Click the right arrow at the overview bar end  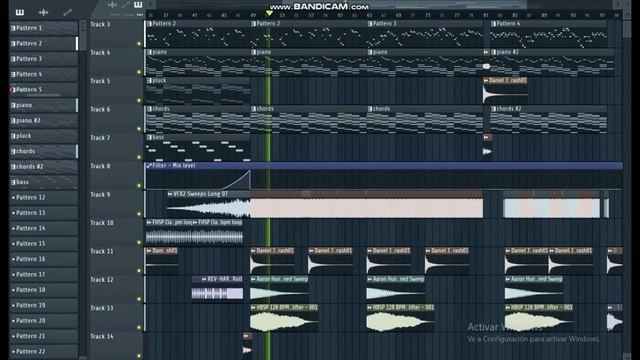[x=617, y=4]
